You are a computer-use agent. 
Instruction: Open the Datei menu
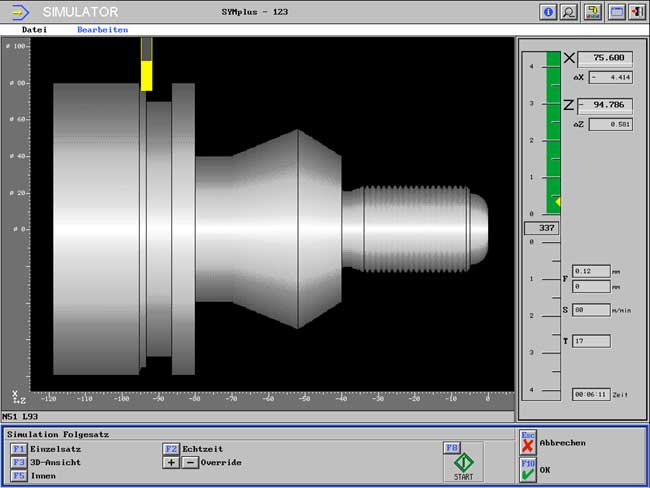(35, 30)
